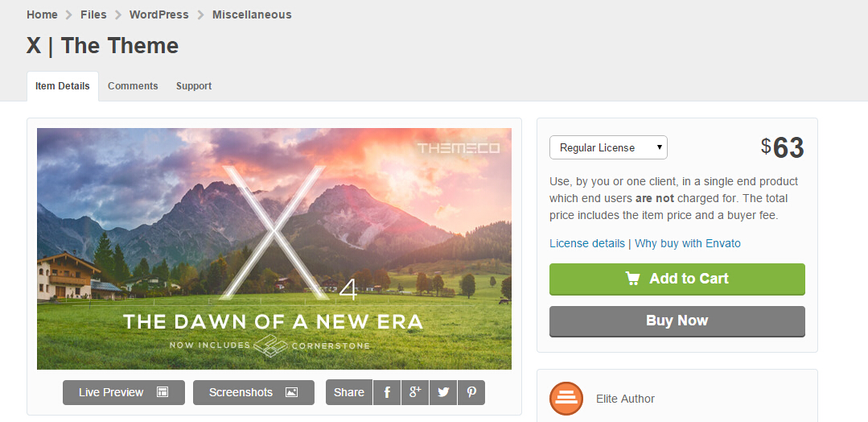Click the Share button label
This screenshot has width=868, height=422.
(349, 393)
